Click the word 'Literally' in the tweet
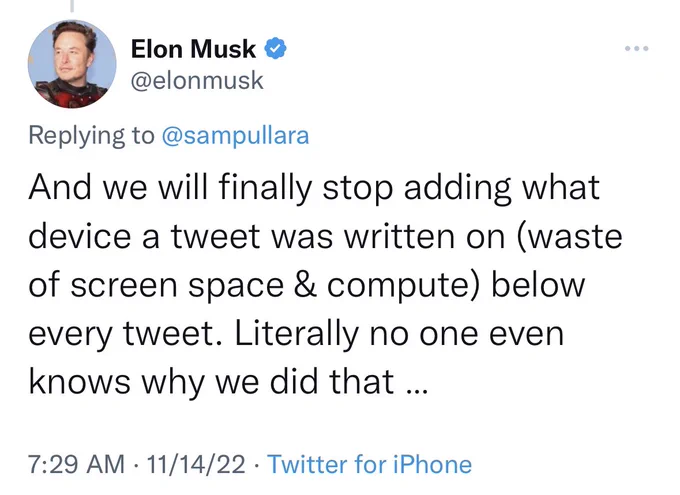Image resolution: width=680 pixels, height=495 pixels. tap(297, 334)
